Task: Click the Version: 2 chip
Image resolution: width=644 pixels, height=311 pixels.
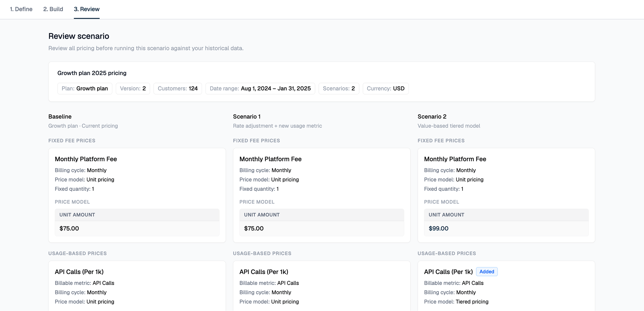Action: (x=133, y=88)
